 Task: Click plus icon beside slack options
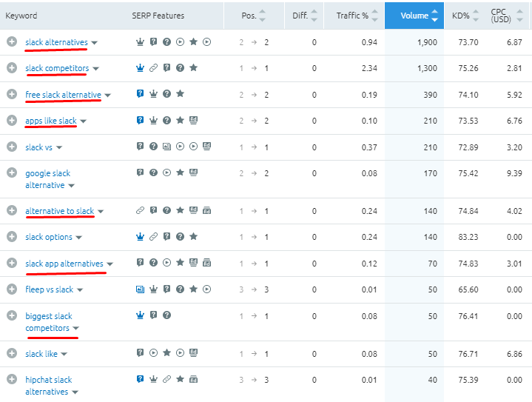click(x=12, y=236)
